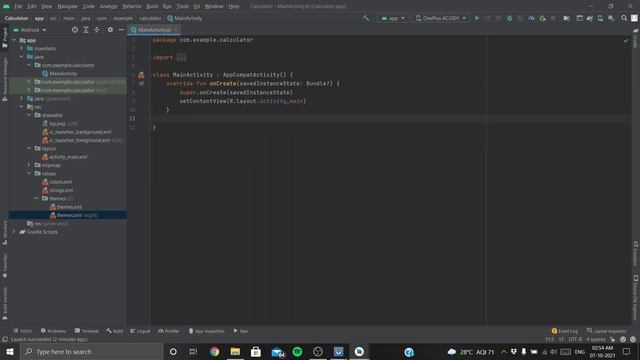Image resolution: width=640 pixels, height=360 pixels.
Task: Select strings.xml in project tree
Action: tap(61, 190)
